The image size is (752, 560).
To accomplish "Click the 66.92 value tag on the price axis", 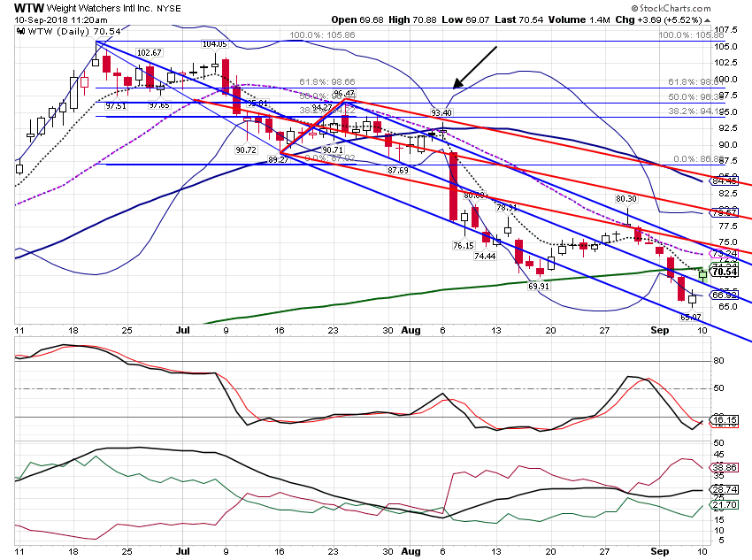I will 725,295.
